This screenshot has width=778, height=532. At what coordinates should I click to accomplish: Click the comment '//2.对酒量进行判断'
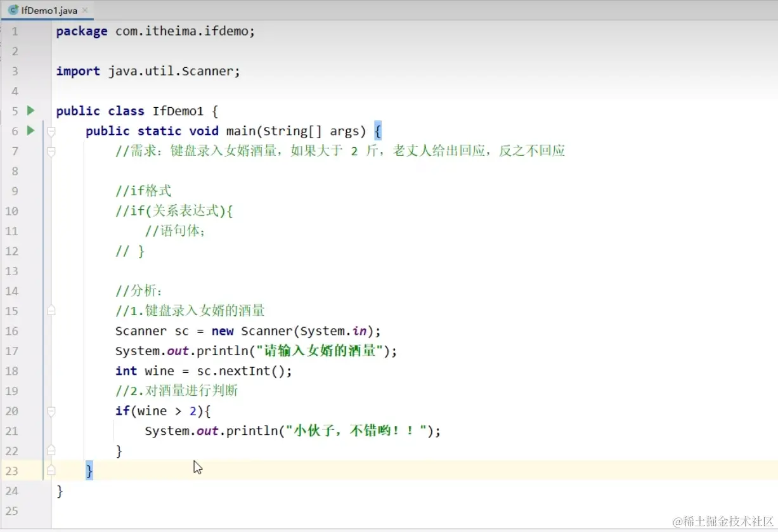click(x=177, y=391)
